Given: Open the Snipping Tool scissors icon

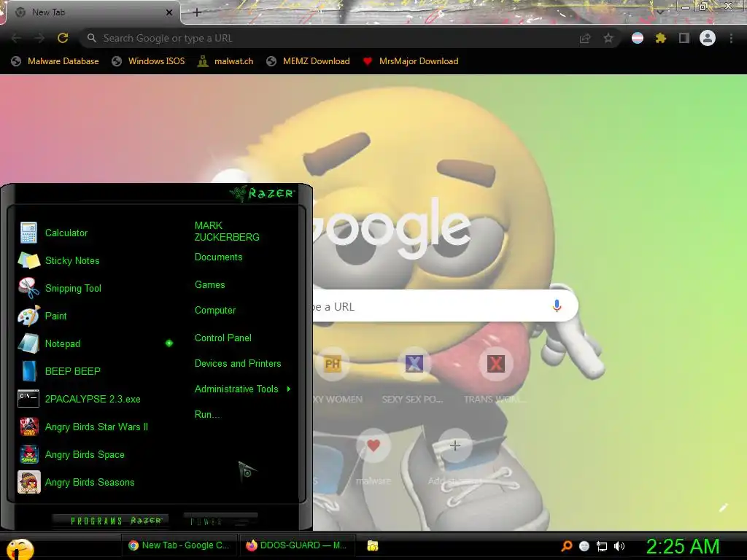Looking at the screenshot, I should click(x=28, y=288).
